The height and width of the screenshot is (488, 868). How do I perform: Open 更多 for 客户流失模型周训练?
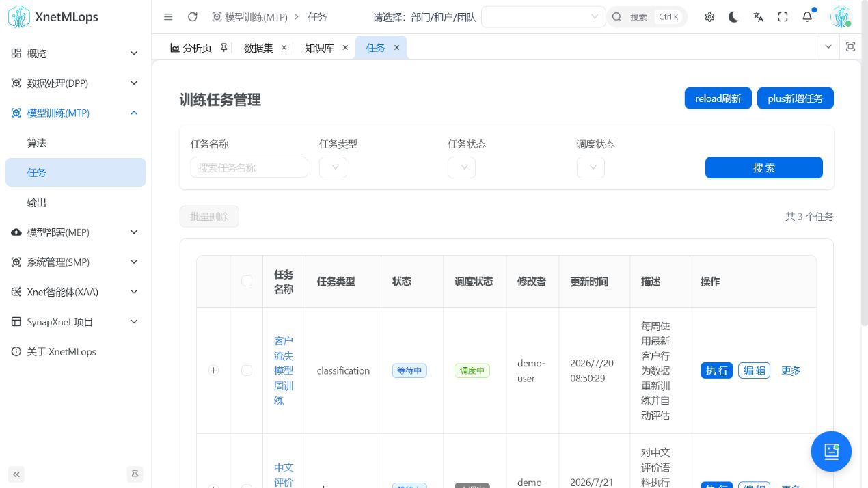(791, 370)
